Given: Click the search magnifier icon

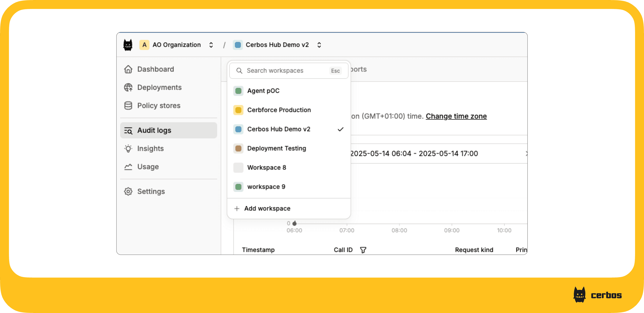Looking at the screenshot, I should (239, 71).
